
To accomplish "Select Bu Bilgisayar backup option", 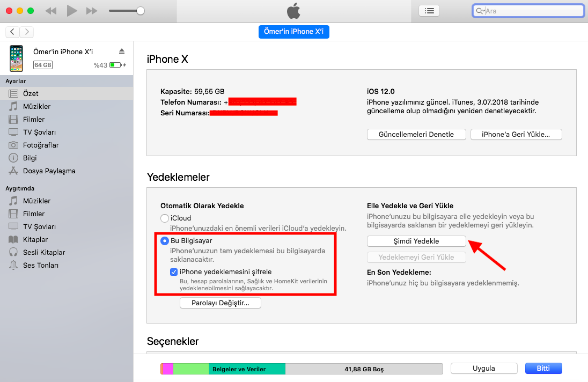I will pos(165,241).
